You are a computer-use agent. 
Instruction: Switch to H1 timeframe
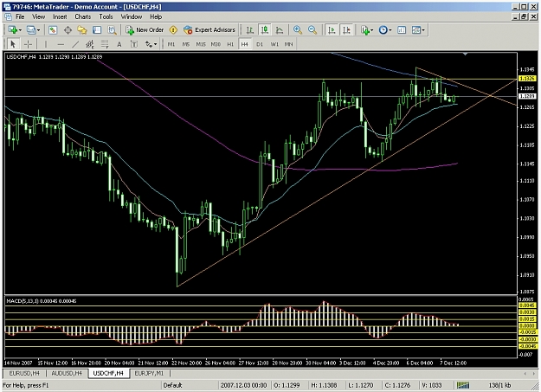(x=230, y=44)
